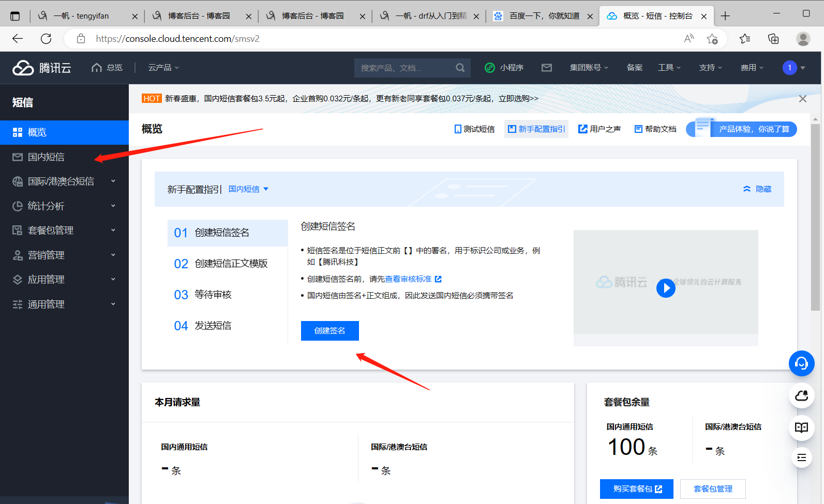Open the 费用 dropdown menu

click(x=752, y=68)
